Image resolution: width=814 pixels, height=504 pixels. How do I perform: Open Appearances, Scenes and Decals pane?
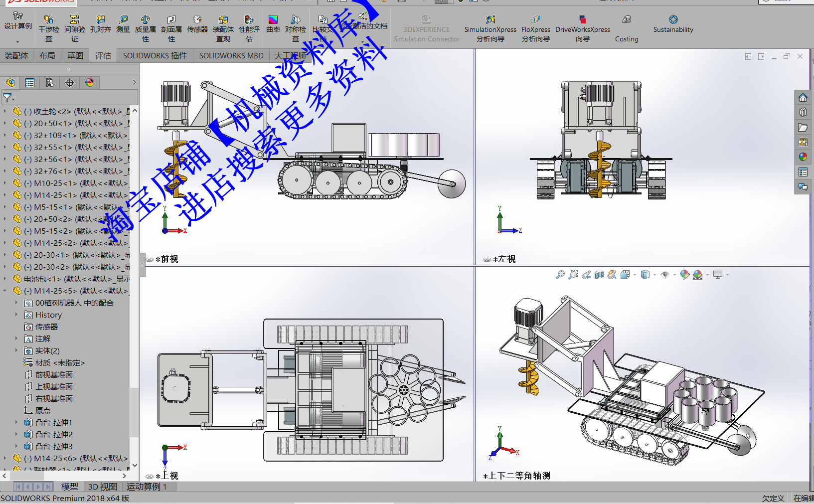tap(803, 157)
